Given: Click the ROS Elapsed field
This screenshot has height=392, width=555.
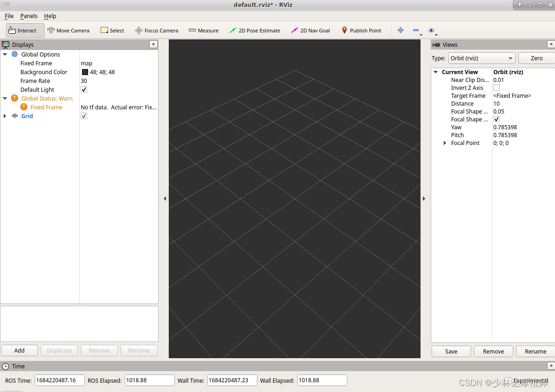Looking at the screenshot, I should tap(149, 380).
